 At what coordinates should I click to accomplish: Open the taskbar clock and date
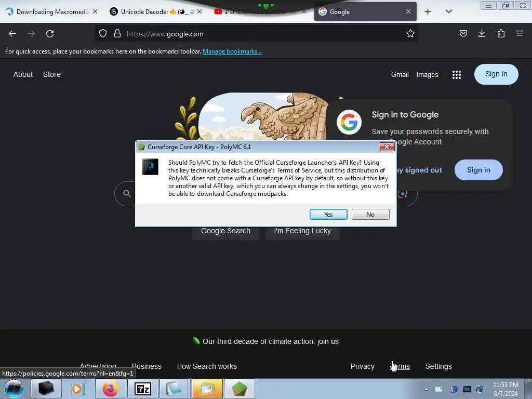[506, 389]
